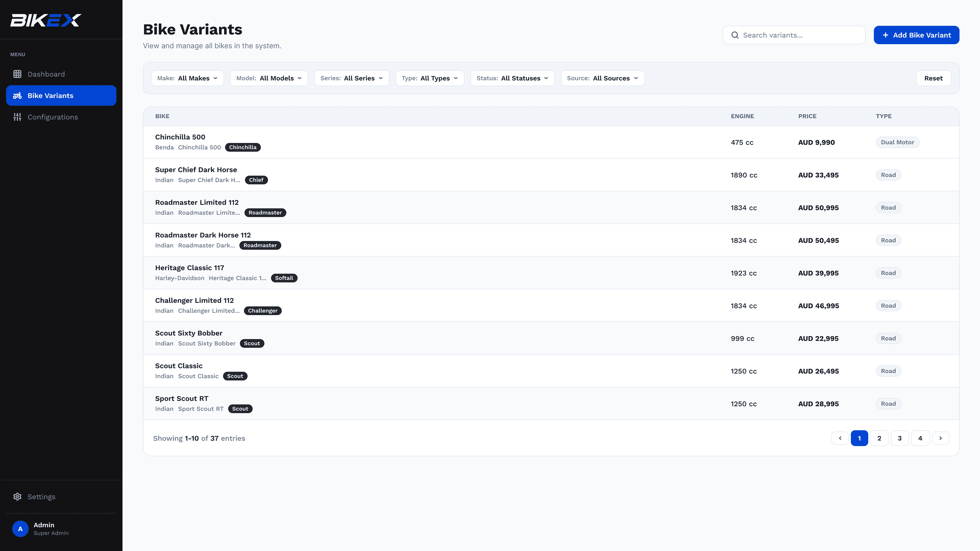Click the Softail series badge
Screen dimensions: 980x551
click(x=284, y=278)
